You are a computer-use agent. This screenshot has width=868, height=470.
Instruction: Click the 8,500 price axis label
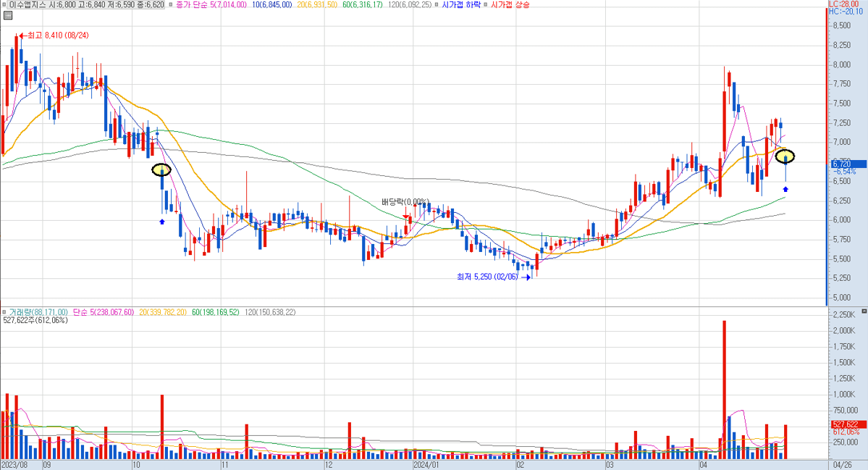click(841, 25)
